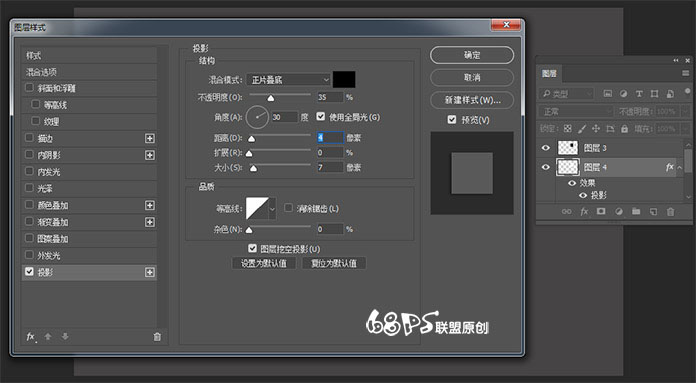Hide 图层 3 with its eye icon

546,148
